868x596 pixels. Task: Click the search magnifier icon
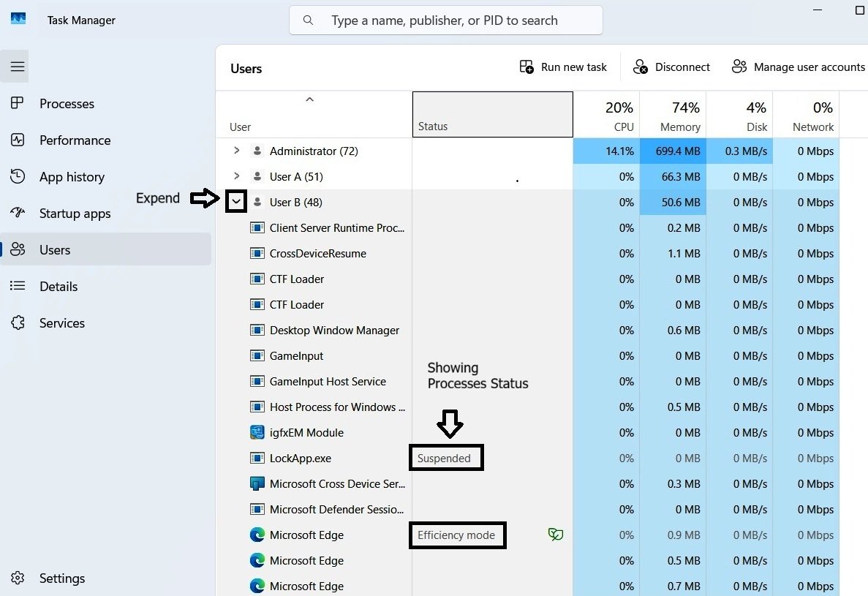coord(308,20)
